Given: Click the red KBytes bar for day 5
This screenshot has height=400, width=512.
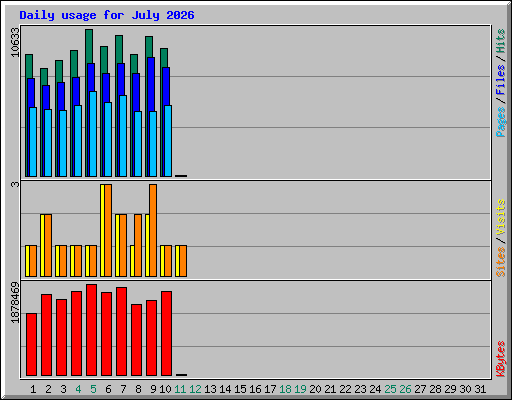Looking at the screenshot, I should [91, 330].
